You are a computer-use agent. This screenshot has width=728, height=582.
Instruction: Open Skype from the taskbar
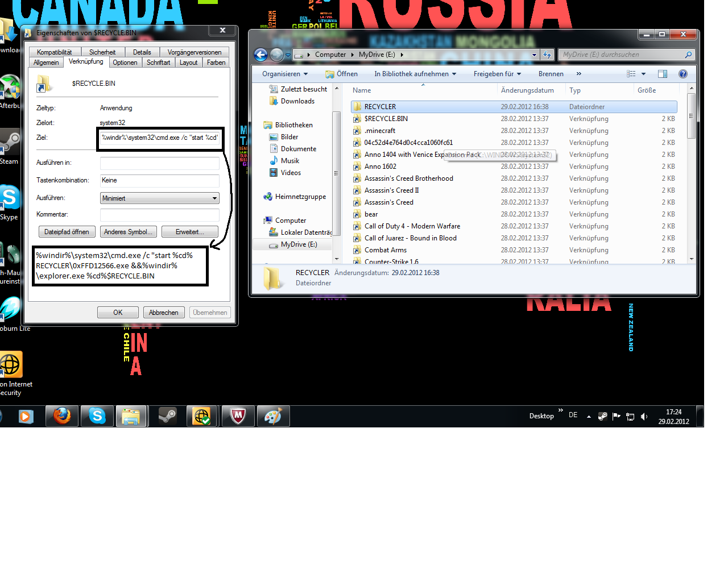tap(97, 416)
